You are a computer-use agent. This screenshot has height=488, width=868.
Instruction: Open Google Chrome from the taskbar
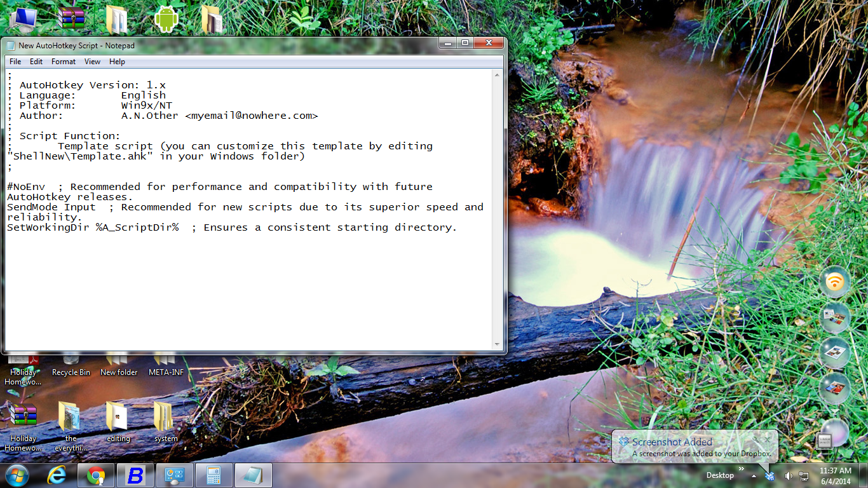click(x=96, y=475)
